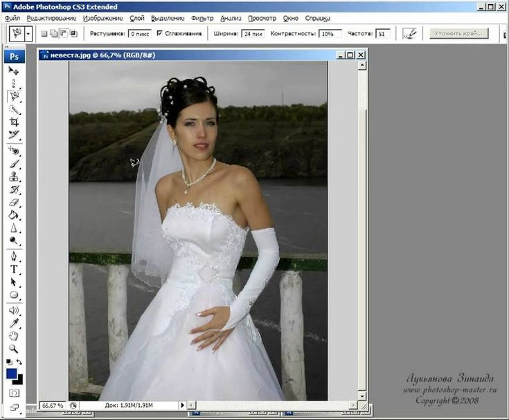Image resolution: width=509 pixels, height=420 pixels.
Task: Edit the 66,67% zoom field
Action: [x=53, y=405]
